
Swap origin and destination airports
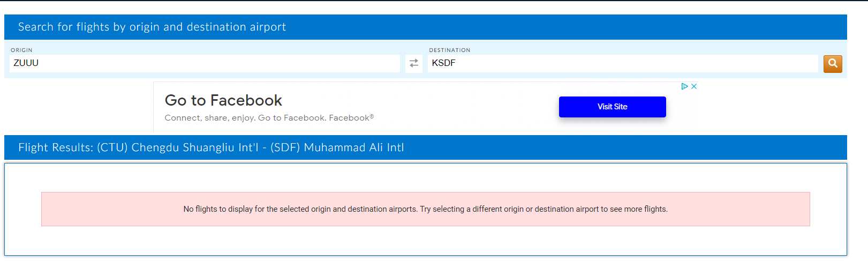[414, 63]
